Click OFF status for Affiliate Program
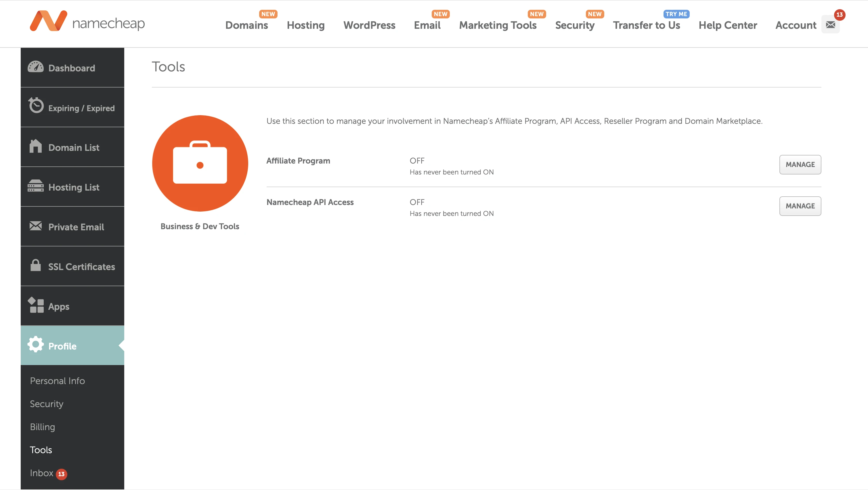Image resolution: width=868 pixels, height=490 pixels. [x=417, y=161]
